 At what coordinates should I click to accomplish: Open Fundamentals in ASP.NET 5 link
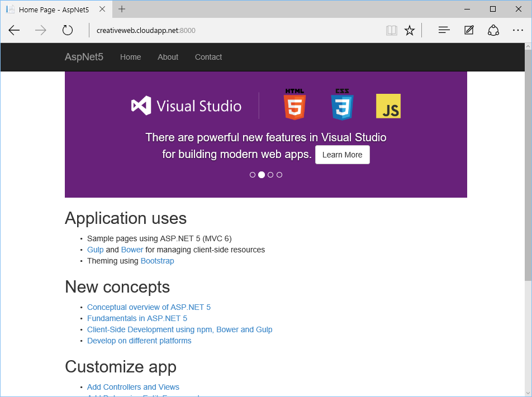137,318
